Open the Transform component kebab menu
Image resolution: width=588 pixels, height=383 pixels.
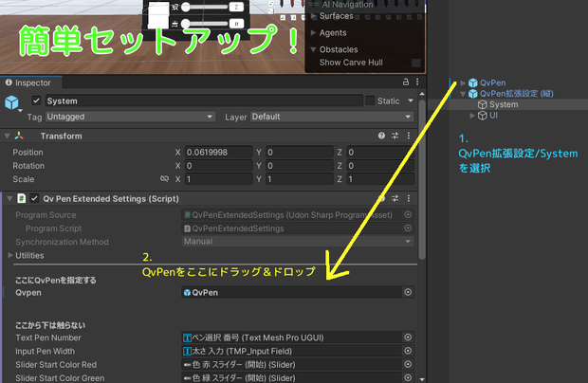coord(409,136)
